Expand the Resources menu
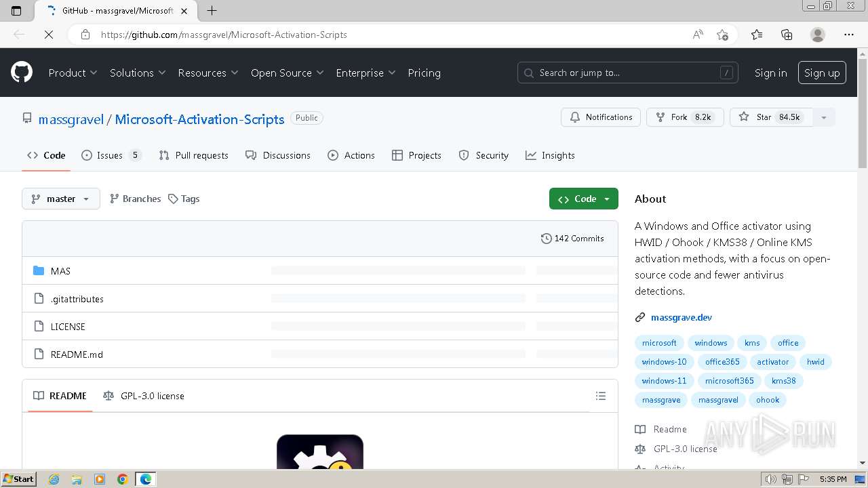The height and width of the screenshot is (488, 868). click(x=208, y=73)
